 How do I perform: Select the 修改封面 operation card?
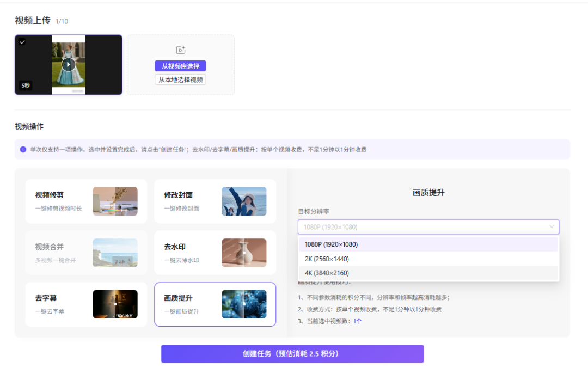(215, 201)
